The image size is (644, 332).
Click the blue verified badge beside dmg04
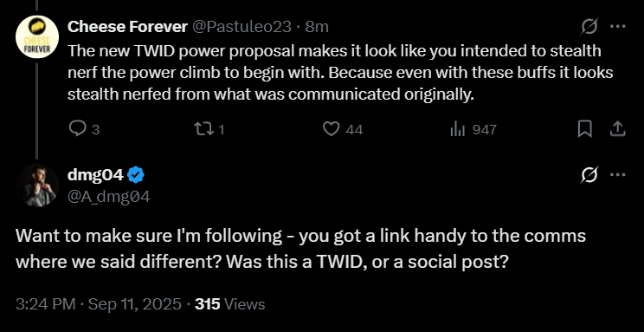point(136,175)
